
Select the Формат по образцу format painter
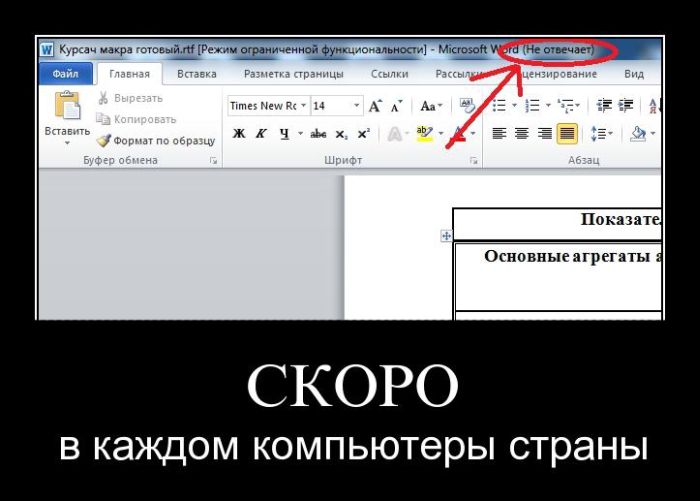(x=155, y=140)
